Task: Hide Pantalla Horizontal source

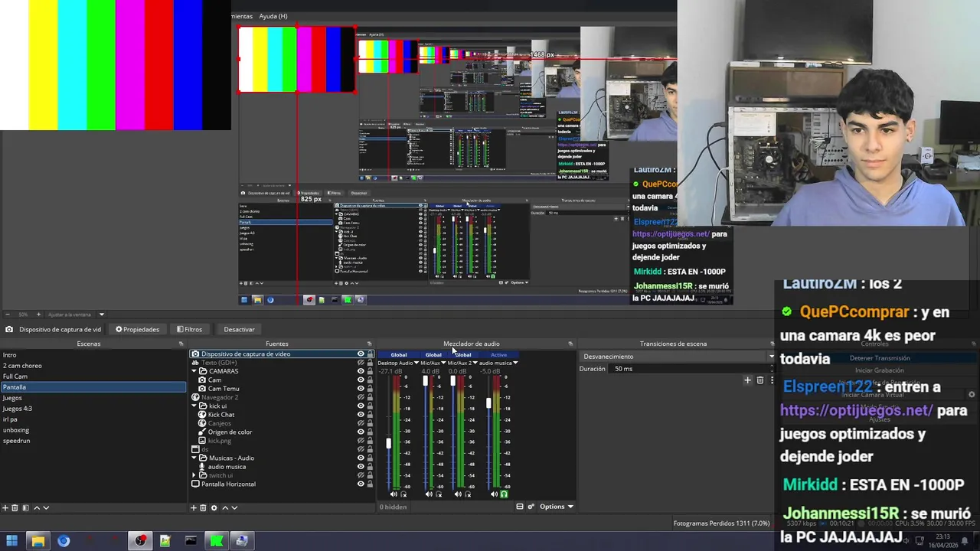Action: [361, 484]
